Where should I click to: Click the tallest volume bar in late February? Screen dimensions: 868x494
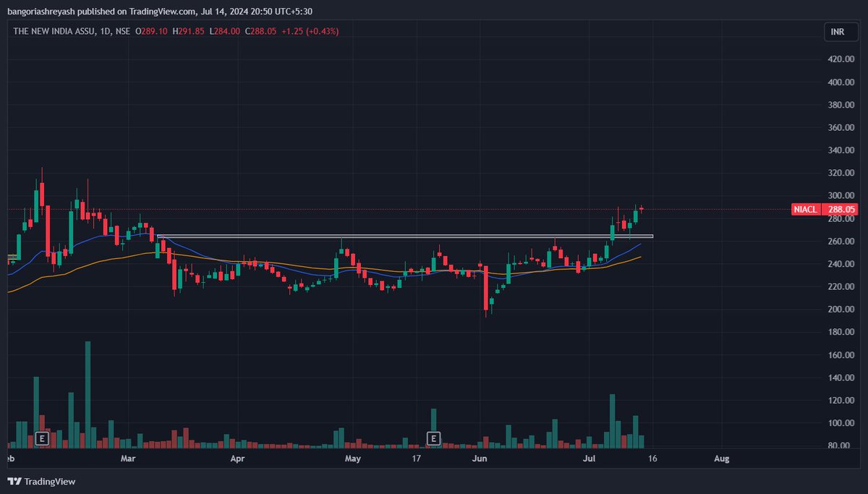pos(88,395)
